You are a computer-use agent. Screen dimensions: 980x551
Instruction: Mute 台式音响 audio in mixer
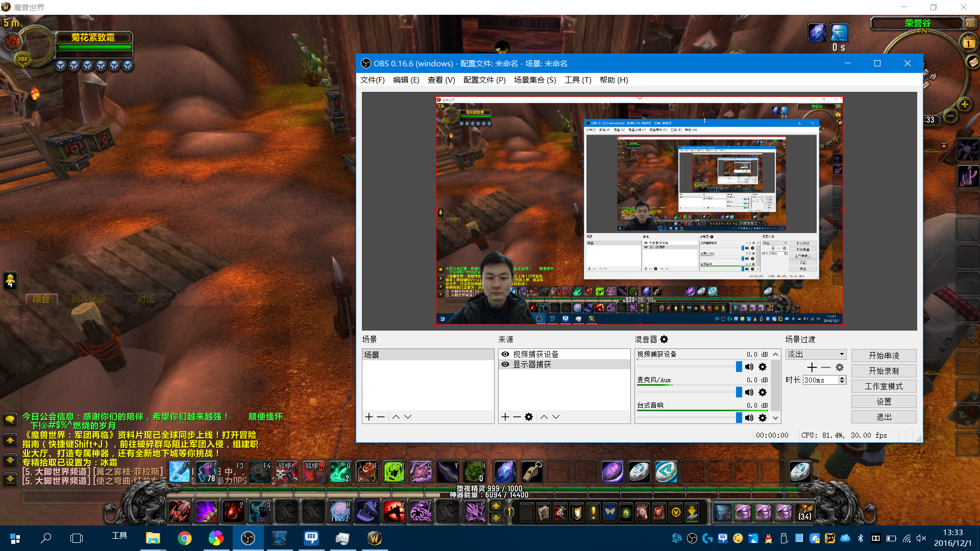pyautogui.click(x=749, y=418)
